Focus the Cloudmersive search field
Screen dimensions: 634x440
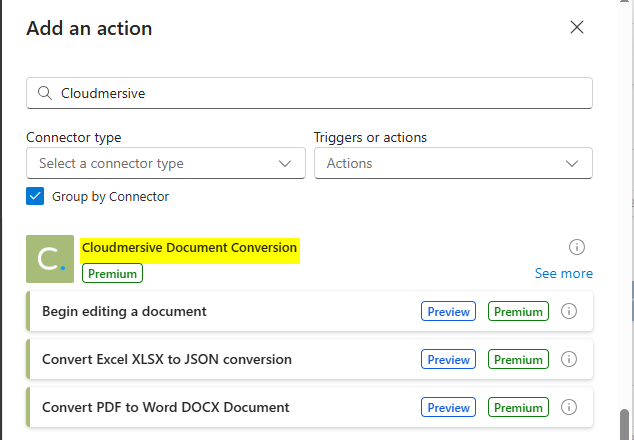[x=309, y=93]
